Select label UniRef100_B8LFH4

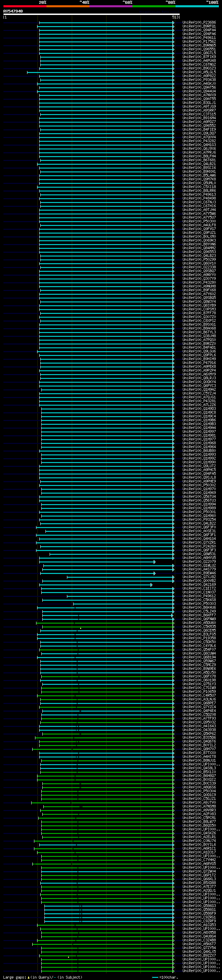199,156
